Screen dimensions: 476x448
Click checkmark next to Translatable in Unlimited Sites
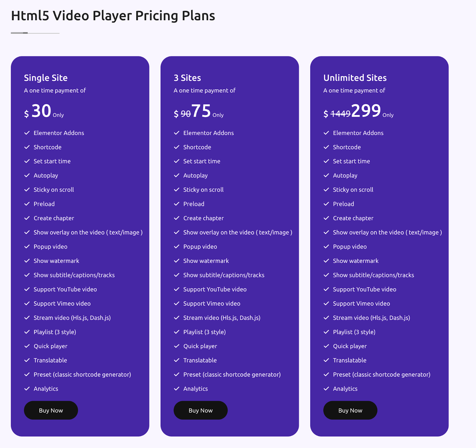point(326,360)
